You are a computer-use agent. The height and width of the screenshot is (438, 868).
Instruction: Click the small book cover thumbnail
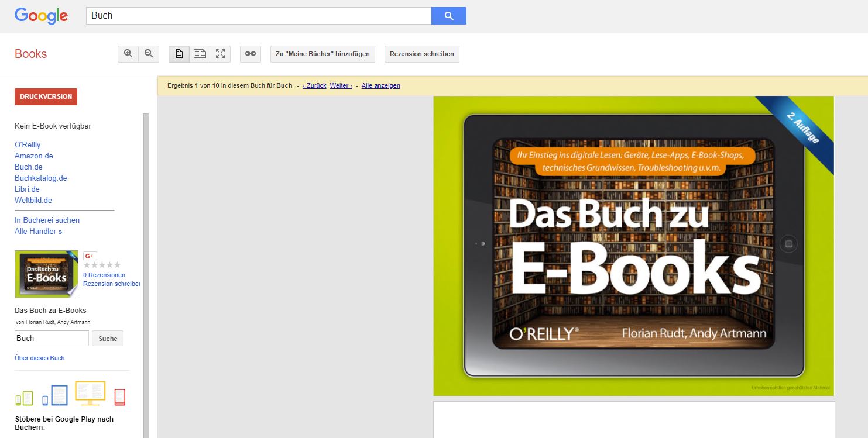(46, 274)
